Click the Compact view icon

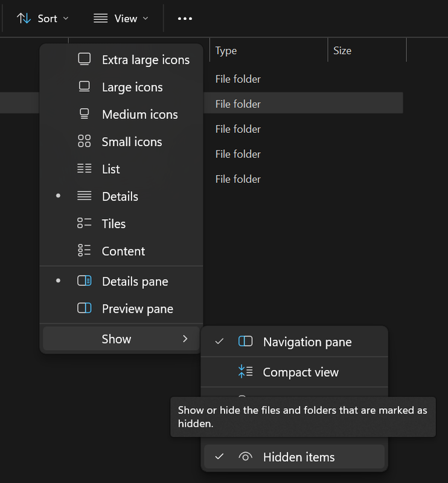(x=245, y=372)
